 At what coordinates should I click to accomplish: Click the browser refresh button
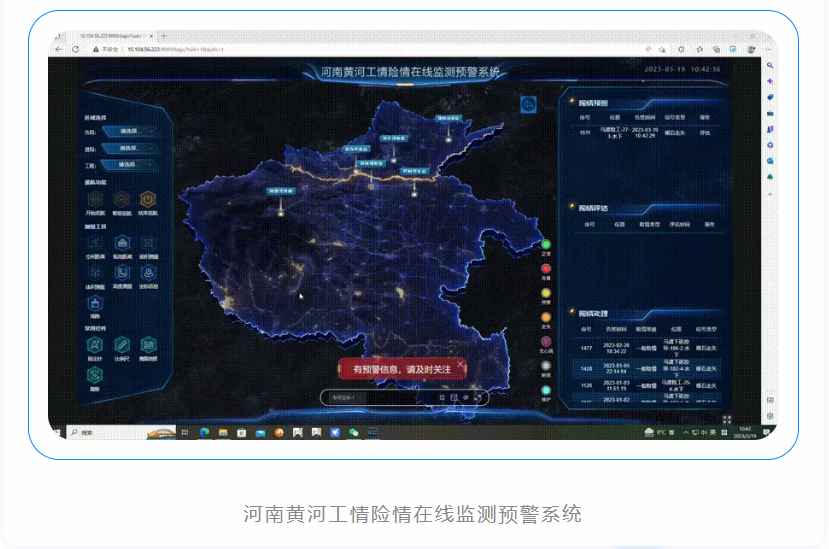point(76,49)
